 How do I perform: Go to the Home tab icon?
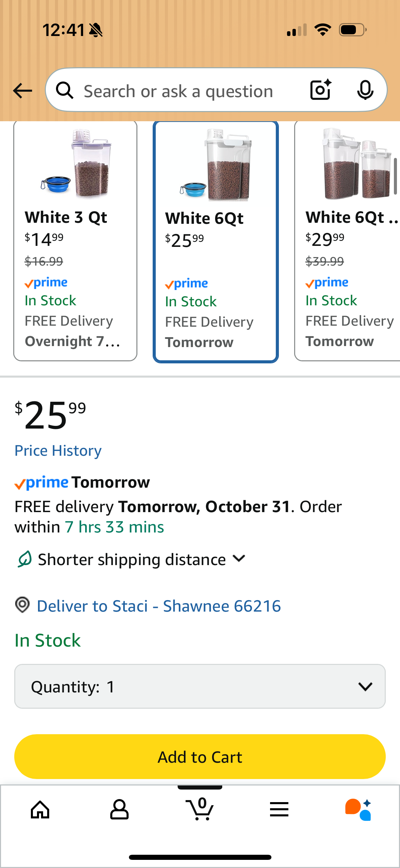point(40,810)
